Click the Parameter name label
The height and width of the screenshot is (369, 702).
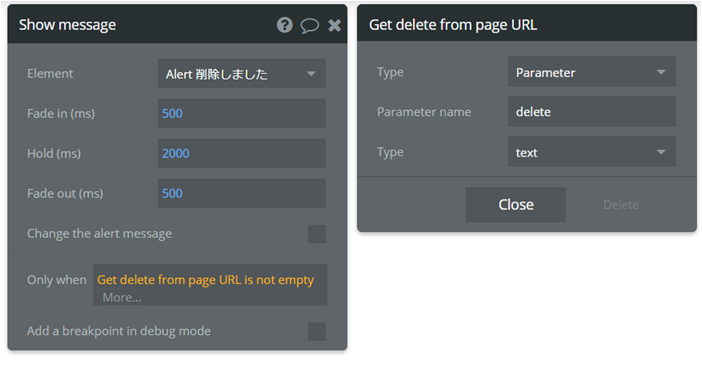[x=424, y=112]
